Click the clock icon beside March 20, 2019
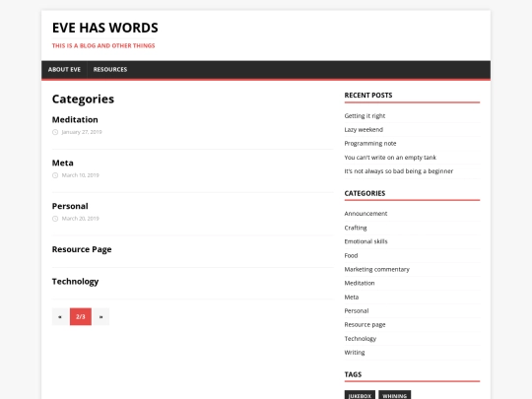The image size is (532, 399). 55,219
